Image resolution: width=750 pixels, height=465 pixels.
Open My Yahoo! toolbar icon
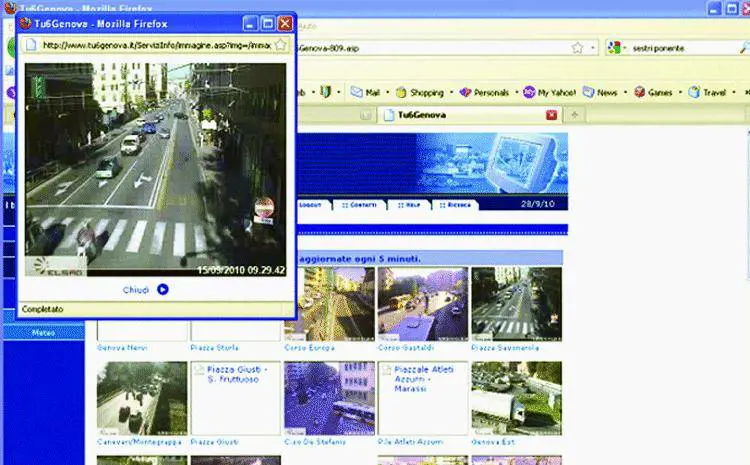tap(529, 92)
